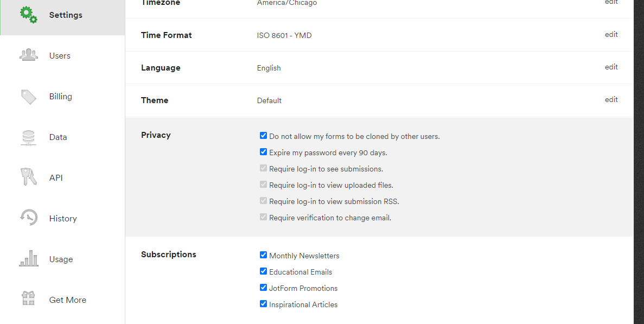Click edit link for Theme
Viewport: 644px width, 324px height.
pyautogui.click(x=611, y=100)
